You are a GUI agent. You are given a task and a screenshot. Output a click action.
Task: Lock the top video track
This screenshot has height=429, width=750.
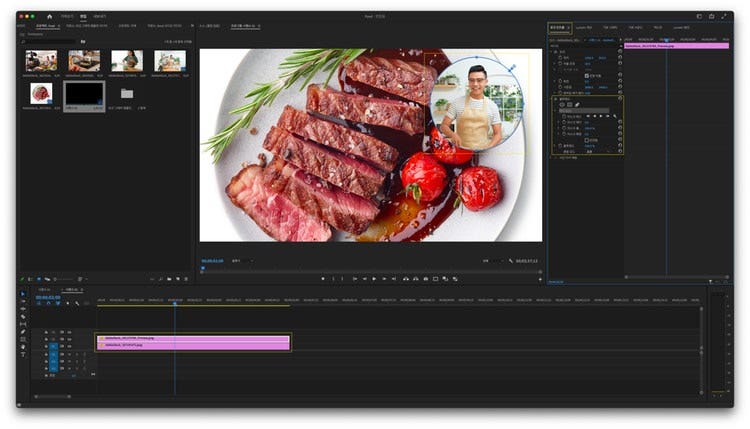(x=46, y=331)
